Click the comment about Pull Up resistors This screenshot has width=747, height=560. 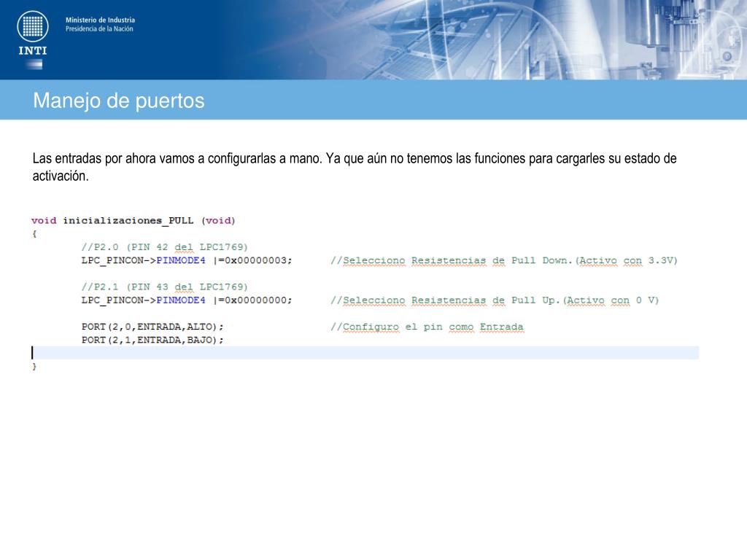495,300
